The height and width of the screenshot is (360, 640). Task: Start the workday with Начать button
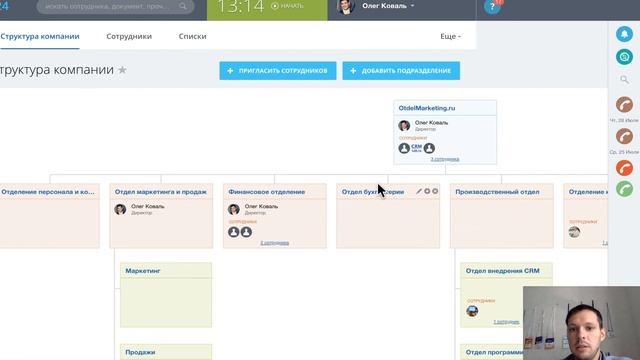pyautogui.click(x=287, y=6)
